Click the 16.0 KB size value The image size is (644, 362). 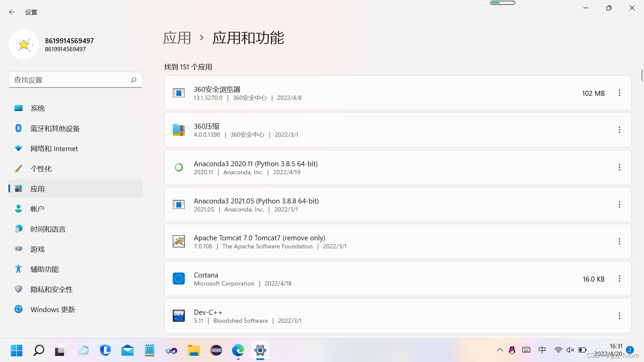(x=594, y=279)
